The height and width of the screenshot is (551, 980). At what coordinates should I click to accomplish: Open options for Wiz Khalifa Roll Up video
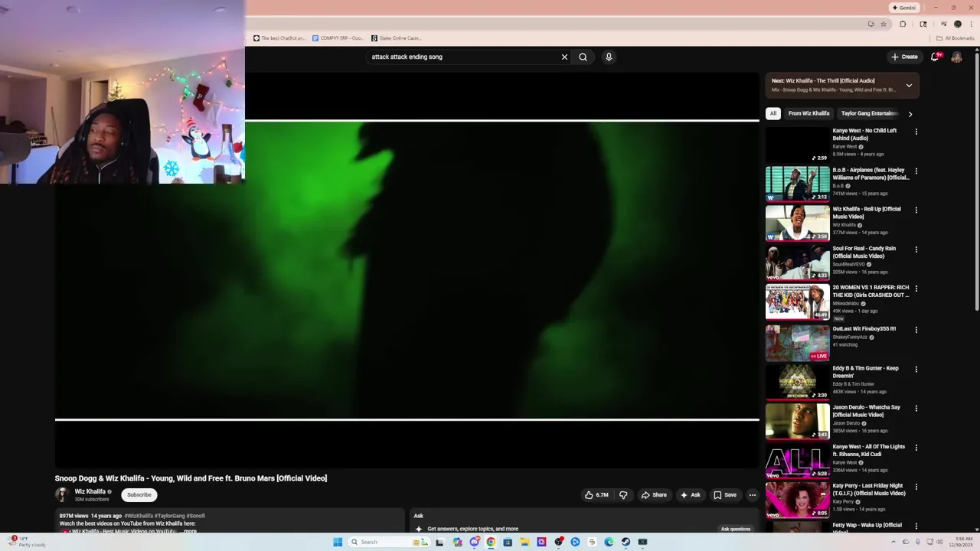[x=916, y=210]
